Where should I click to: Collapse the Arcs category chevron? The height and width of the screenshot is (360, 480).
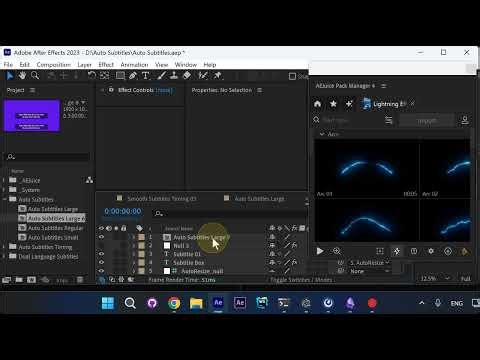coord(322,134)
